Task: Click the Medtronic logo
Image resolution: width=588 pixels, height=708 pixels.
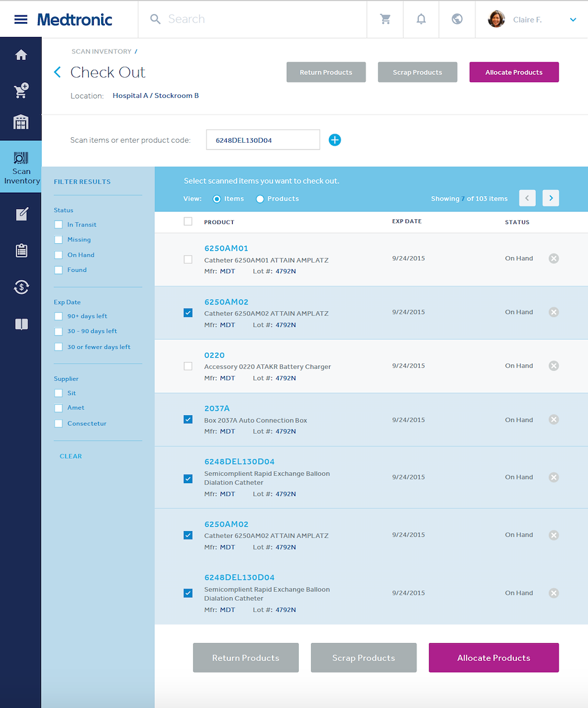Action: click(x=75, y=20)
